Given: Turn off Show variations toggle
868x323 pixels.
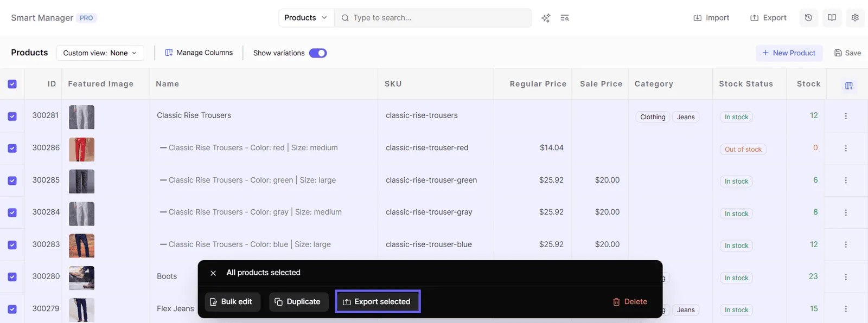Looking at the screenshot, I should click(x=318, y=53).
